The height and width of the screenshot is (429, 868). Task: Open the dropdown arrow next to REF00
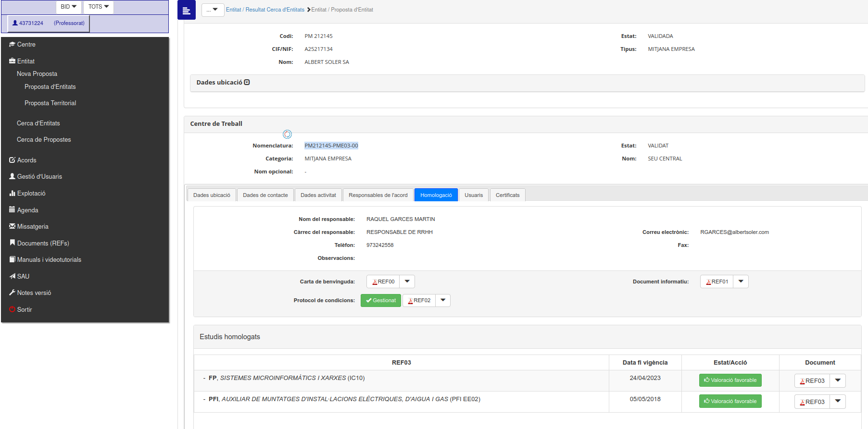pyautogui.click(x=407, y=282)
